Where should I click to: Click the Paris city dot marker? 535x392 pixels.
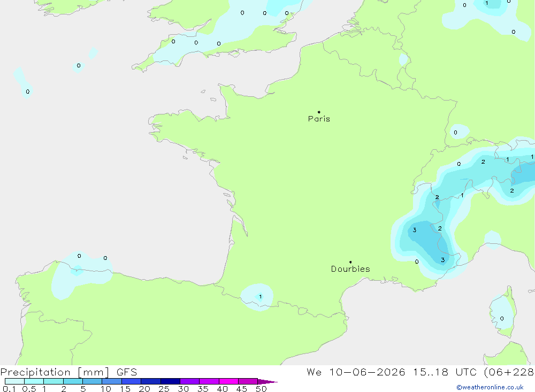pyautogui.click(x=319, y=112)
